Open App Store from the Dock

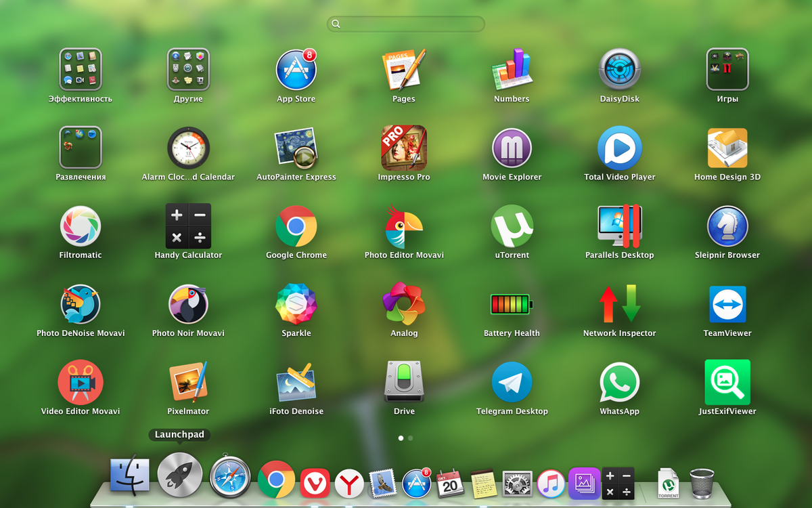(416, 483)
